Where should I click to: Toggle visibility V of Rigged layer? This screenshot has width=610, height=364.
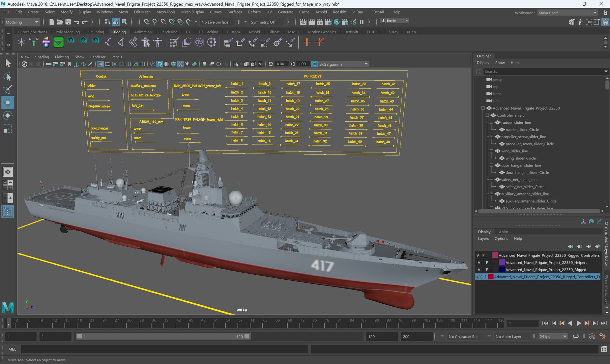(479, 270)
